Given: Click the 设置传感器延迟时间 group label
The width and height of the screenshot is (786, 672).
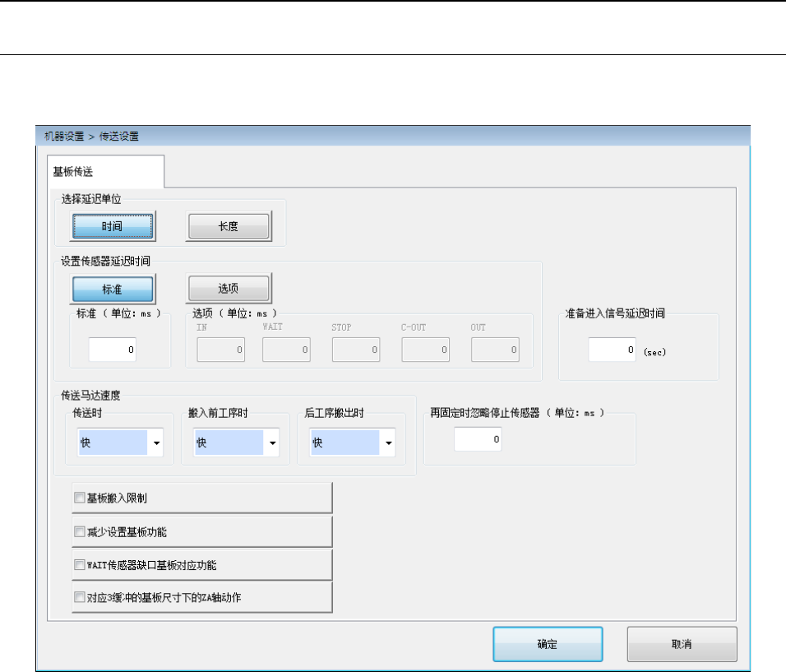Looking at the screenshot, I should (106, 261).
